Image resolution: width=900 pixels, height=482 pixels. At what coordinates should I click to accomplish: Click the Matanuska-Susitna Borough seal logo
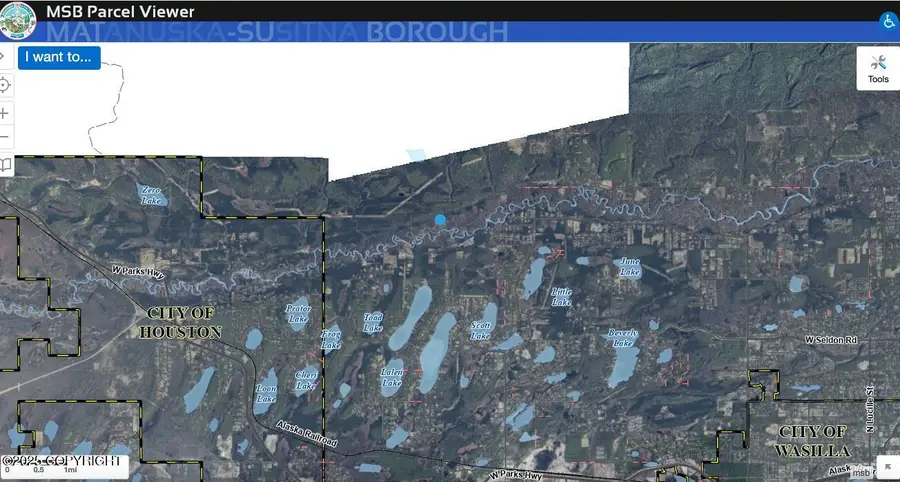pyautogui.click(x=18, y=20)
